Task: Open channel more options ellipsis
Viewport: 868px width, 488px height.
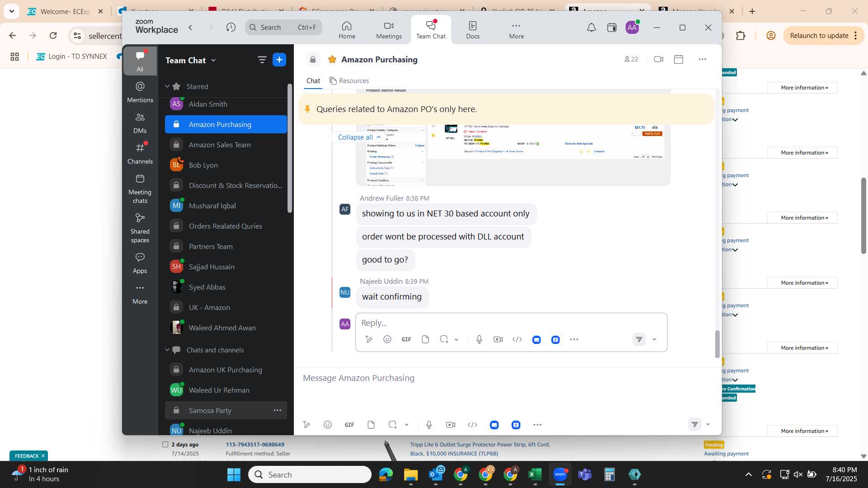Action: tap(702, 59)
